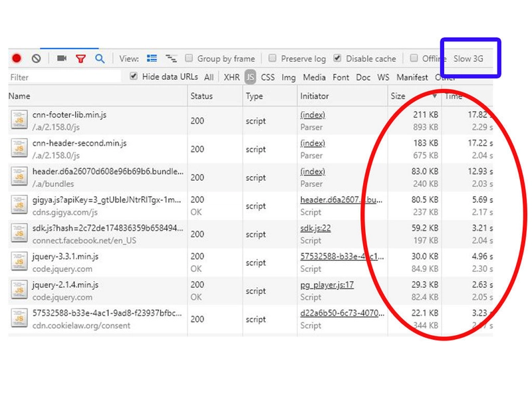
Task: Click 183 KB size cell
Action: [x=426, y=143]
